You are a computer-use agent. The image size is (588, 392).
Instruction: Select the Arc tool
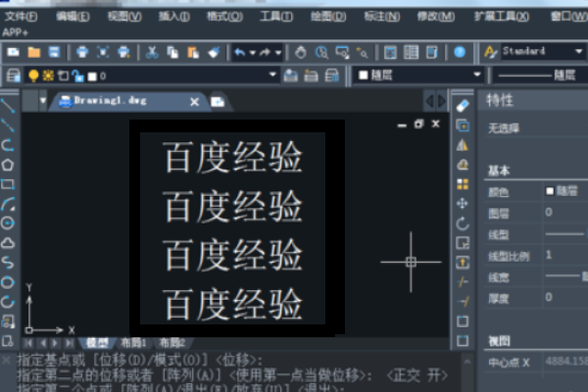click(8, 204)
